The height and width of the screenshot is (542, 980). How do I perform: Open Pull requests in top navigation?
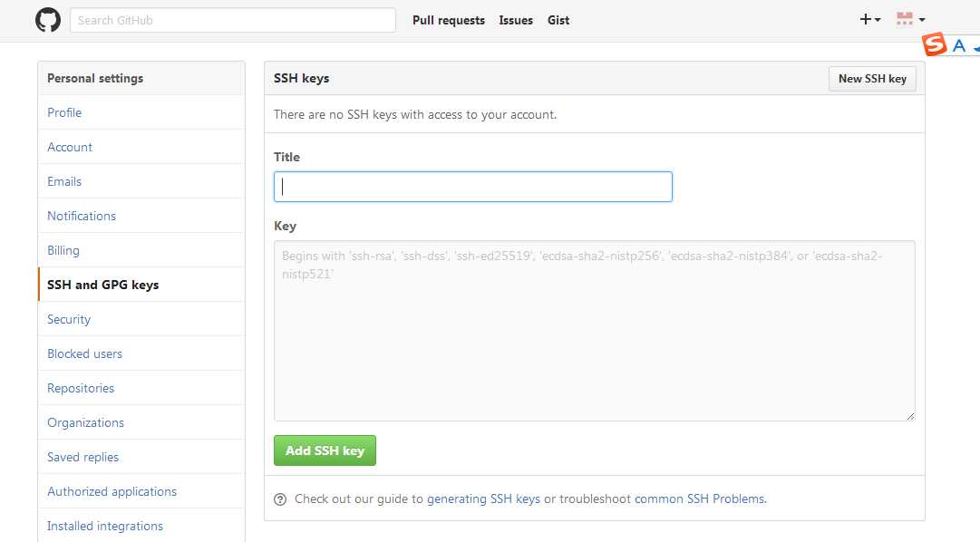[448, 20]
